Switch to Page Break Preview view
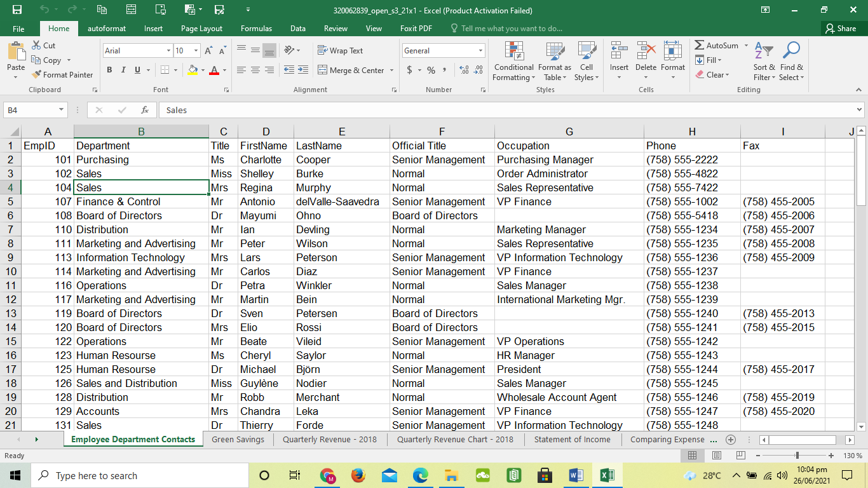 point(740,456)
